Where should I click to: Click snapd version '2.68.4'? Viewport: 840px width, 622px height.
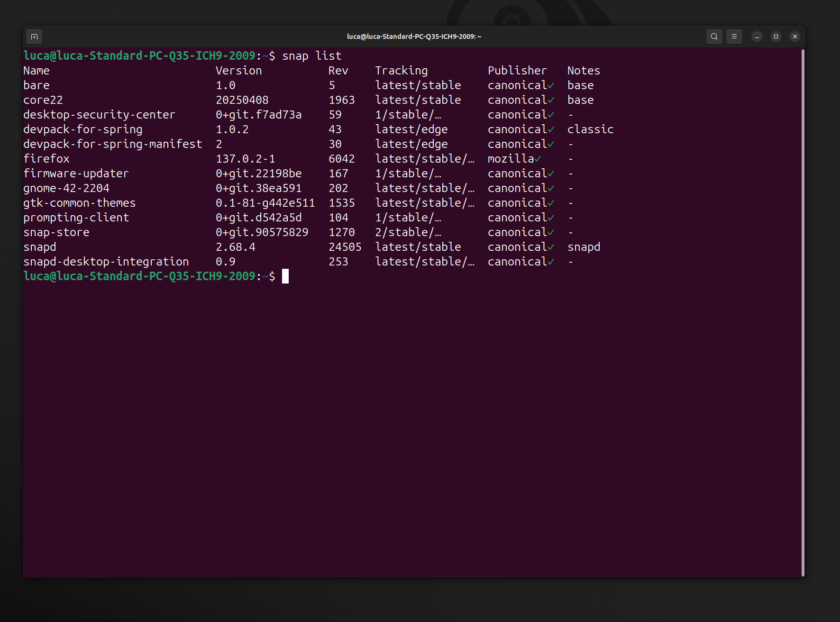pyautogui.click(x=236, y=247)
